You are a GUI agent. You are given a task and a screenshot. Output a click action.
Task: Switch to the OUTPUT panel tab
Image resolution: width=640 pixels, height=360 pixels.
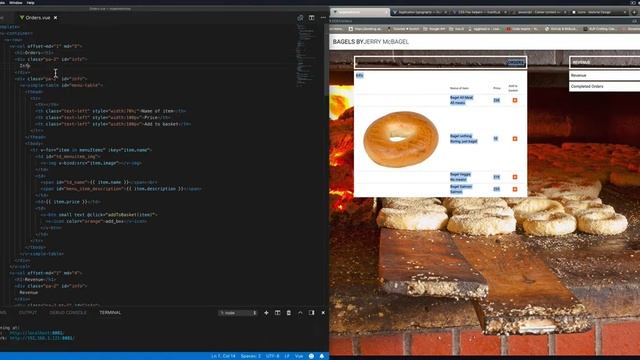tap(28, 313)
